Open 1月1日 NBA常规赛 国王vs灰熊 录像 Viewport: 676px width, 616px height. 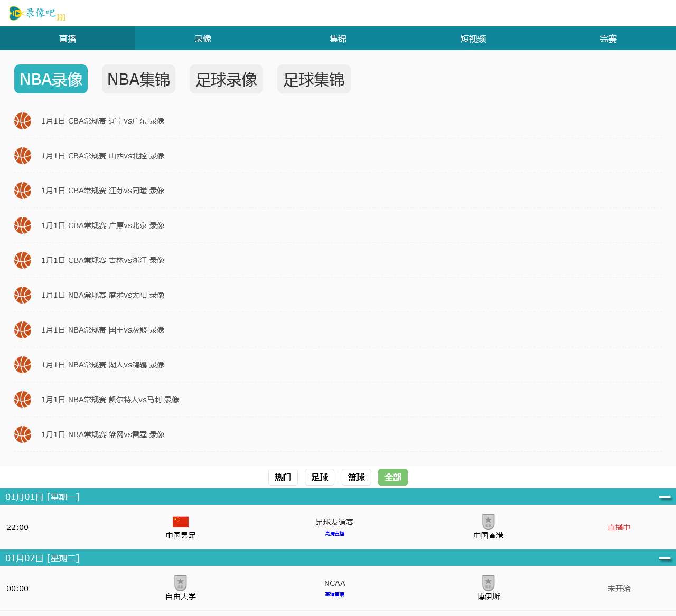coord(103,330)
